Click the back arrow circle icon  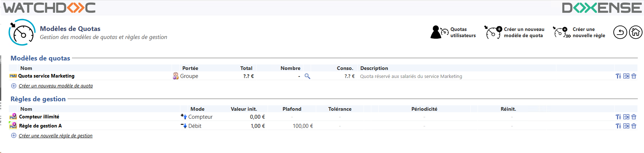click(x=620, y=32)
